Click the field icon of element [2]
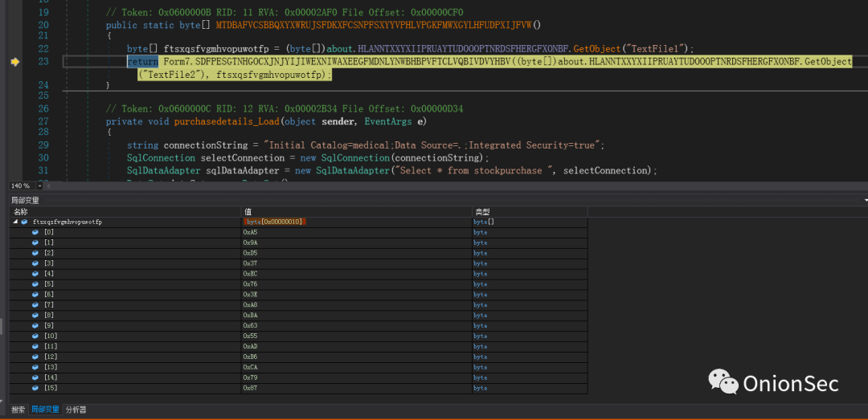Viewport: 868px width, 420px height. point(35,253)
